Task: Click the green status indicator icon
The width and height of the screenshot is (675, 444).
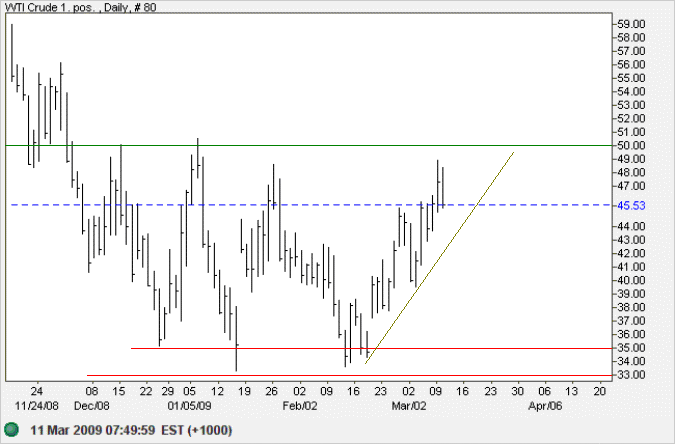Action: coord(12,429)
